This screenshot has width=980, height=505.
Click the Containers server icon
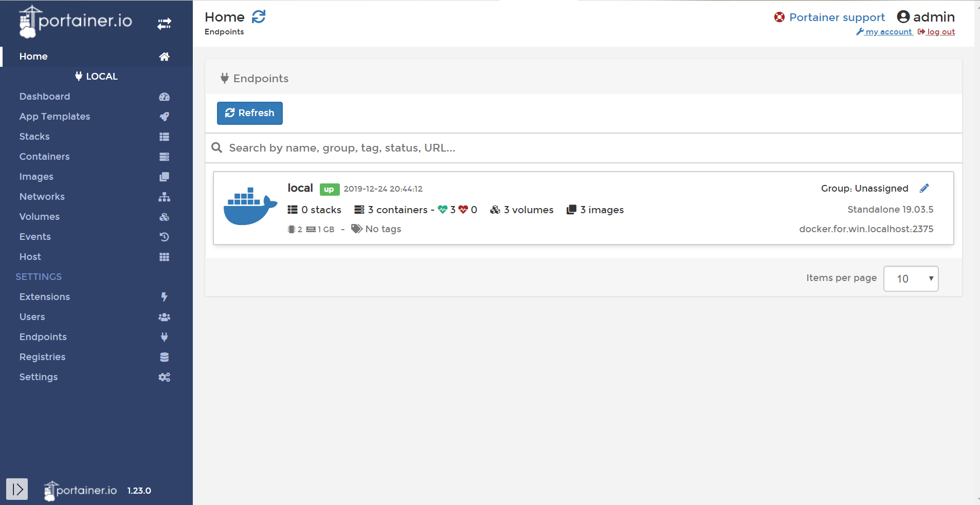164,157
